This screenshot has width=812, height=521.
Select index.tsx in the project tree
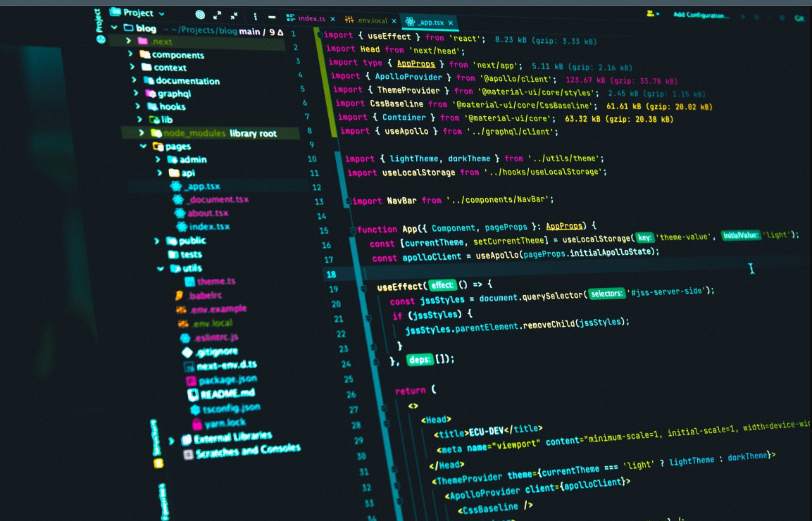click(209, 226)
